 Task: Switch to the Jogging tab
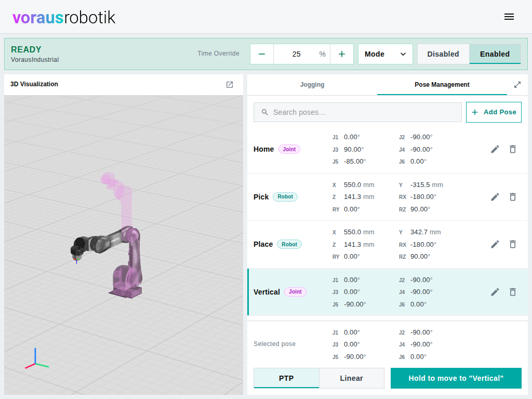point(312,85)
